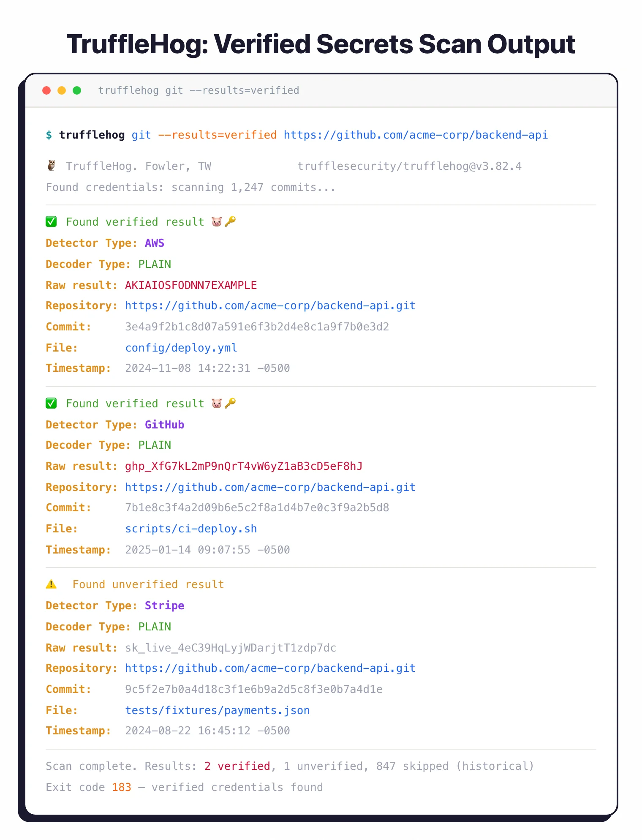Click the pig emoji in the GitHub result header
This screenshot has width=642, height=840.
[217, 404]
